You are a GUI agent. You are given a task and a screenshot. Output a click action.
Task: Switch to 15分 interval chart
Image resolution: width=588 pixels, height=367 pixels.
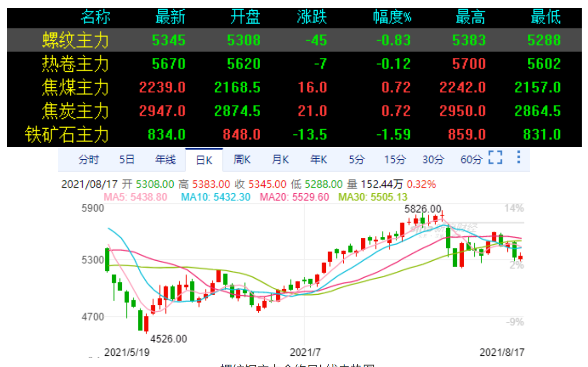pos(394,160)
